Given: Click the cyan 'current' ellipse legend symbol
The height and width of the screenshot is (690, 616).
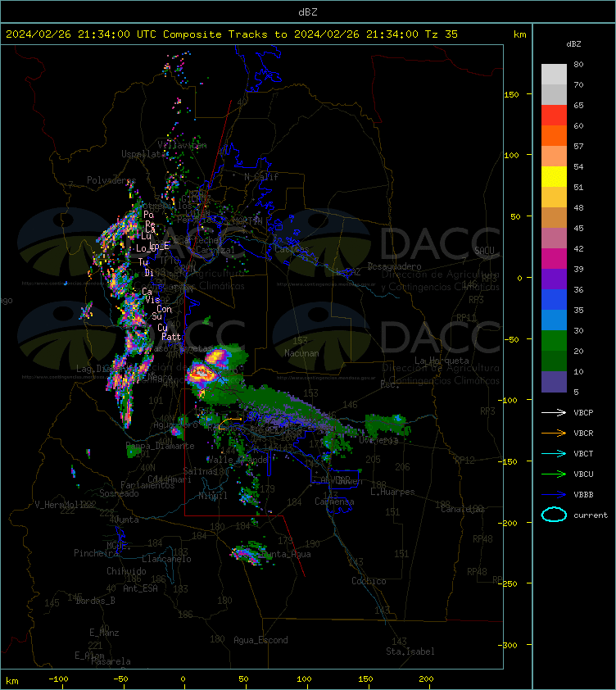Looking at the screenshot, I should click(554, 515).
